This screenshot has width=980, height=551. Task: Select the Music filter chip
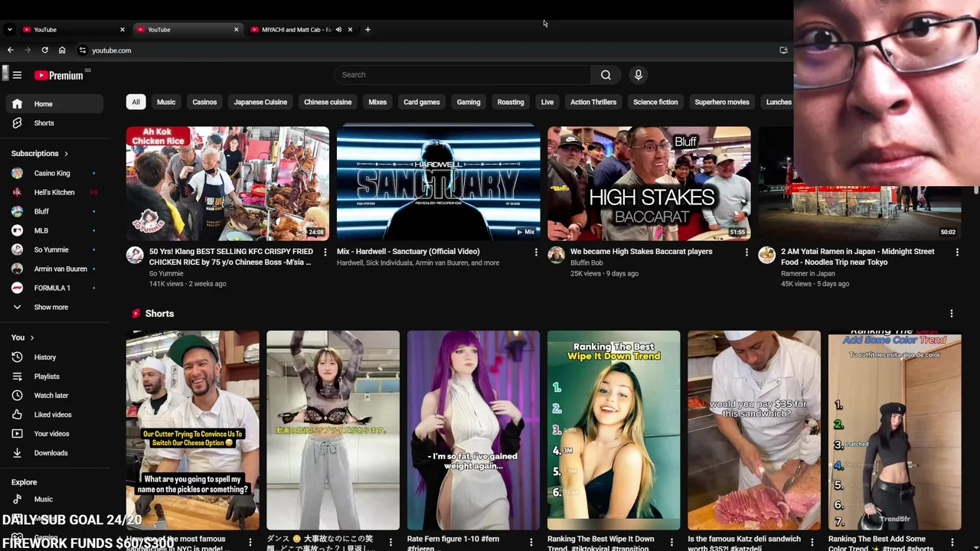point(166,103)
